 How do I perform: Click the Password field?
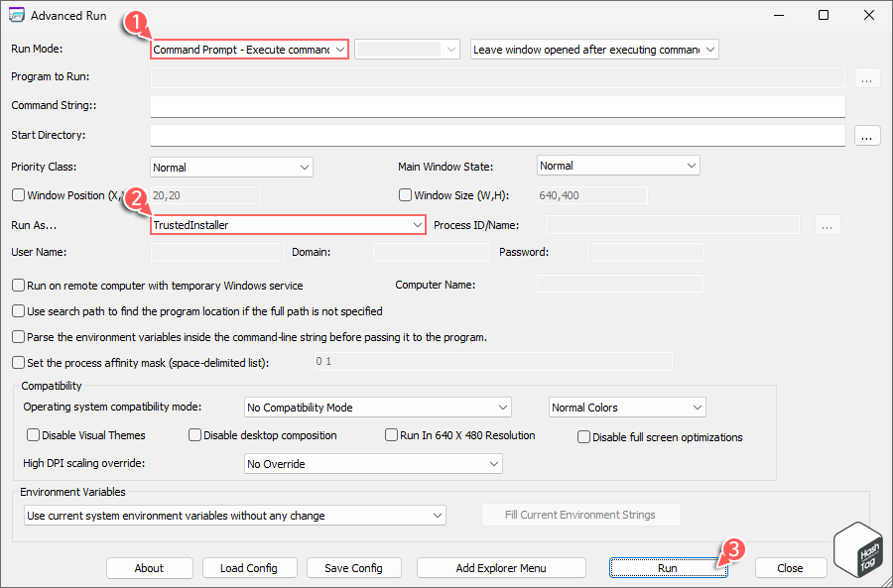click(646, 252)
